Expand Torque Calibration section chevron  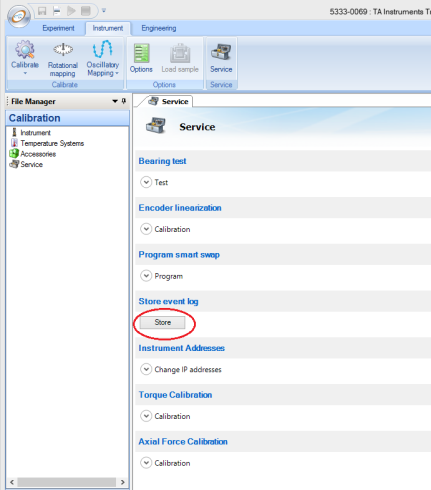pyautogui.click(x=146, y=416)
